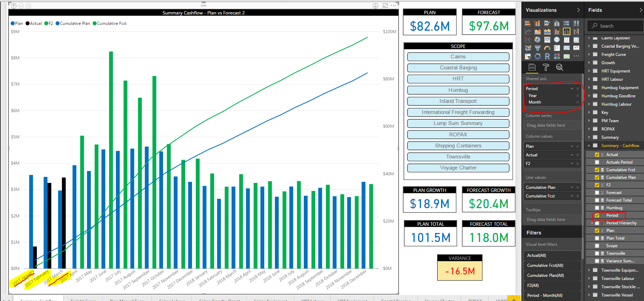Image resolution: width=644 pixels, height=301 pixels.
Task: Select the globe map visualization icon
Action: tap(557, 40)
